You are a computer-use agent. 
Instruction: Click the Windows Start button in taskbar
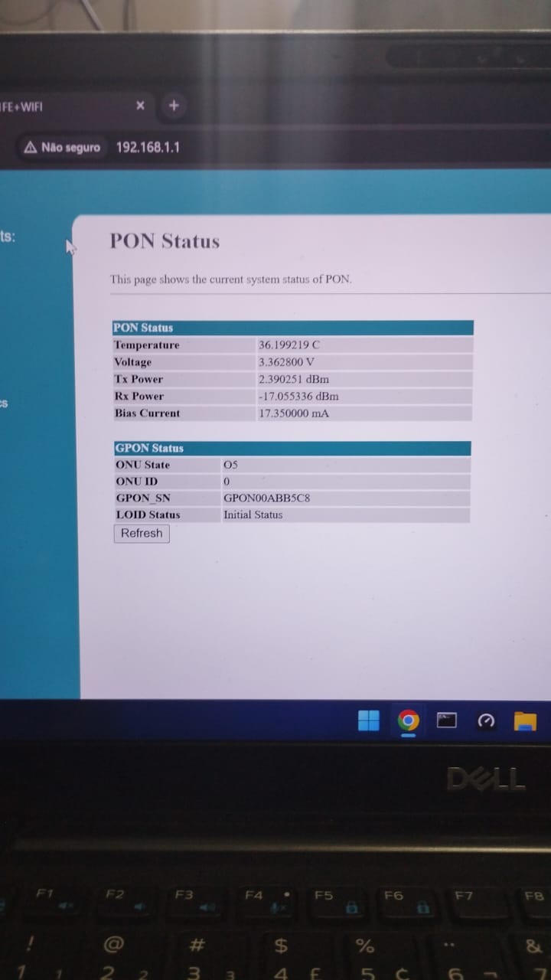pyautogui.click(x=369, y=720)
